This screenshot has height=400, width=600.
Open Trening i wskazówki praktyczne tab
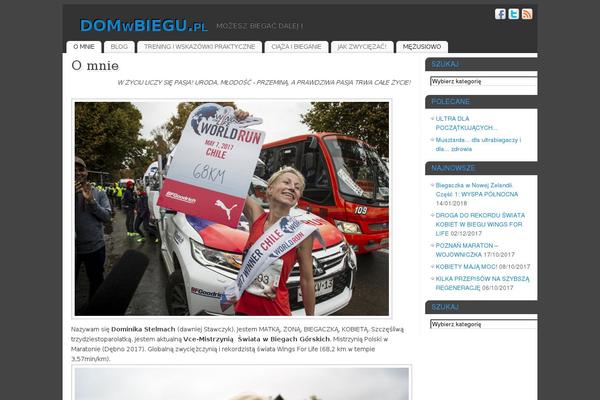[199, 47]
